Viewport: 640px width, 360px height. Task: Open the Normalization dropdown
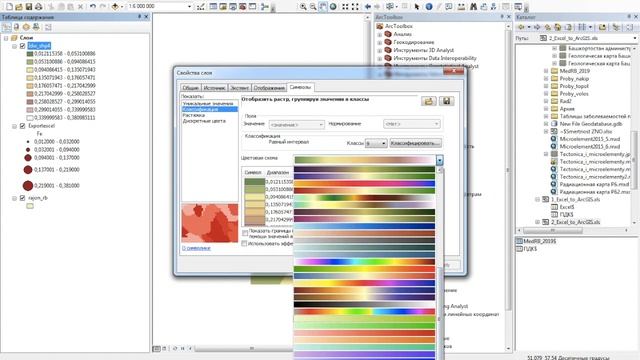(x=411, y=124)
